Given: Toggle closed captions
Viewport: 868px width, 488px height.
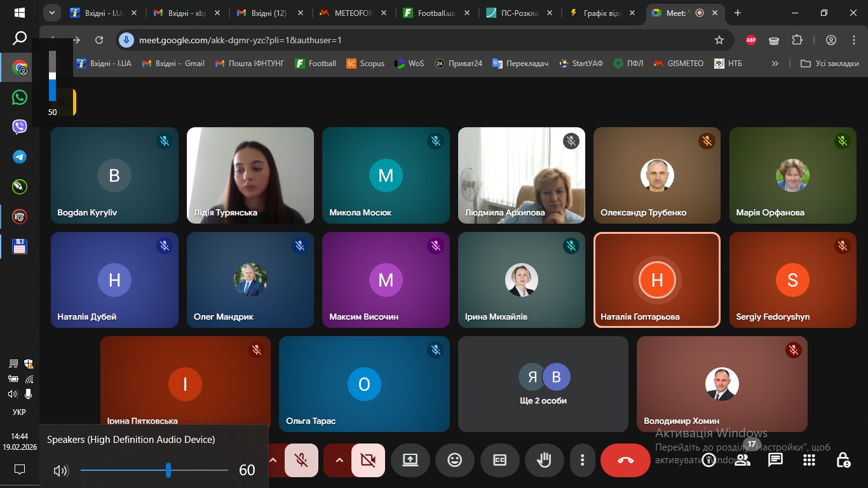Looking at the screenshot, I should (x=500, y=460).
